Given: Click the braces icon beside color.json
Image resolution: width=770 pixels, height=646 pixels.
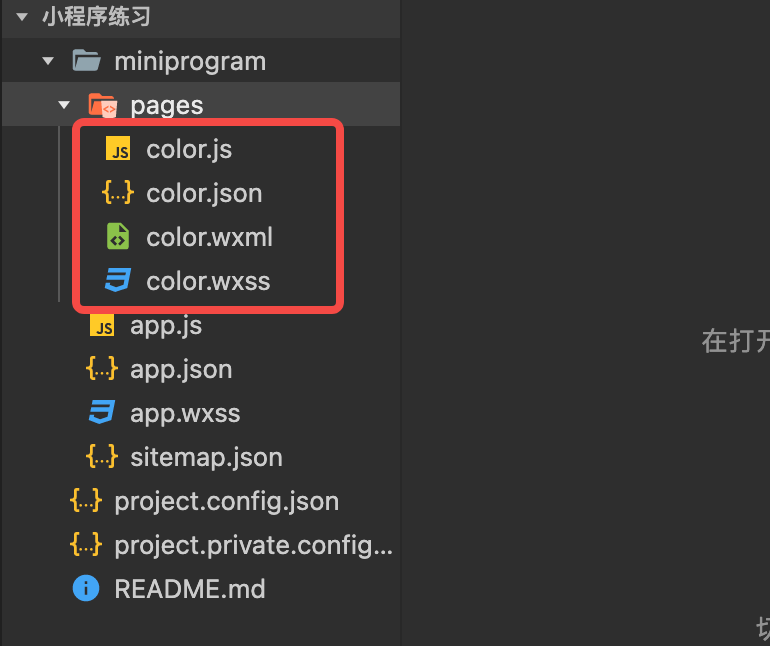Looking at the screenshot, I should [x=118, y=193].
